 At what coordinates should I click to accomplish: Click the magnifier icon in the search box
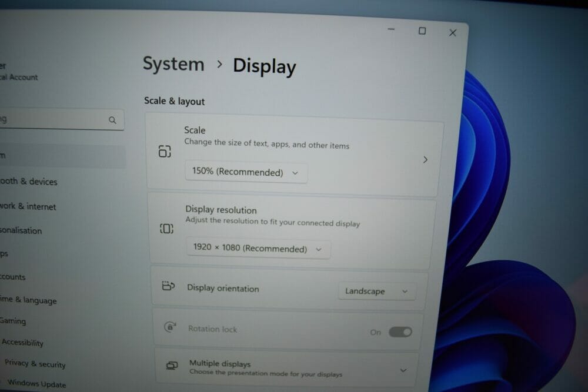[x=112, y=120]
